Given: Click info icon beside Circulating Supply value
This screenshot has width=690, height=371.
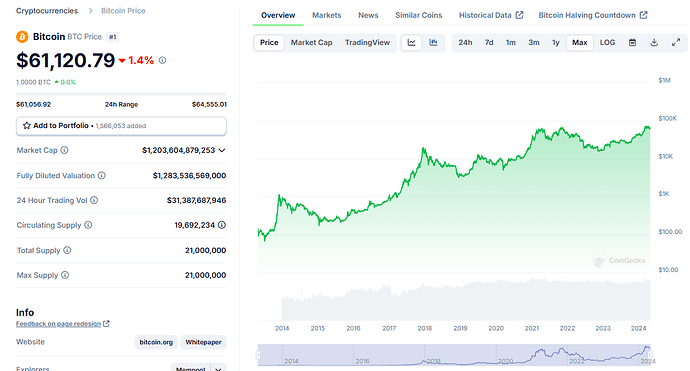Looking at the screenshot, I should coord(222,225).
